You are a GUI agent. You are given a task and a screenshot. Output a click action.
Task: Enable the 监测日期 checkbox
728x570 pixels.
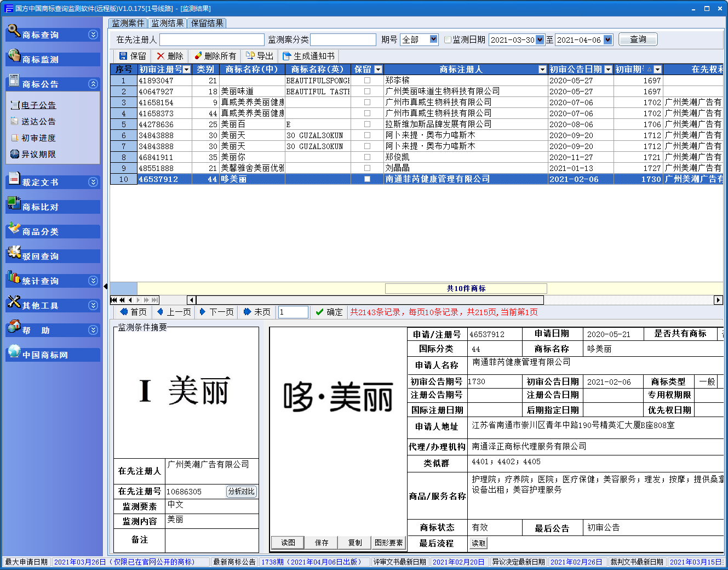tap(448, 39)
